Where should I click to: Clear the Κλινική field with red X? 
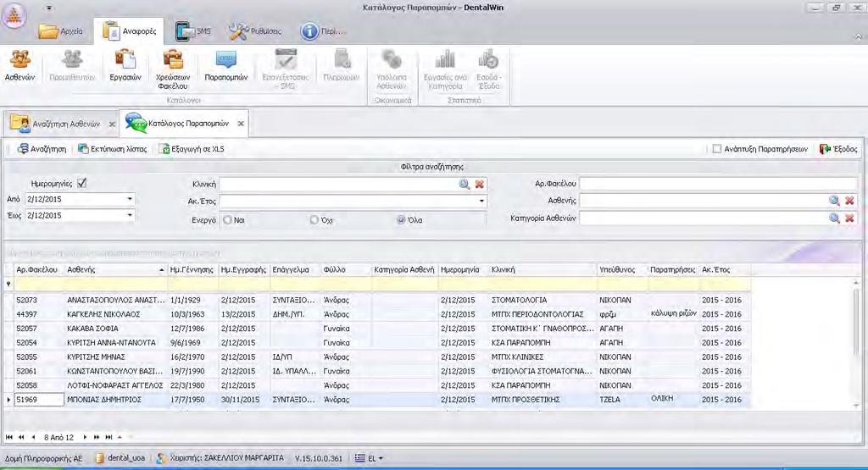(x=480, y=184)
